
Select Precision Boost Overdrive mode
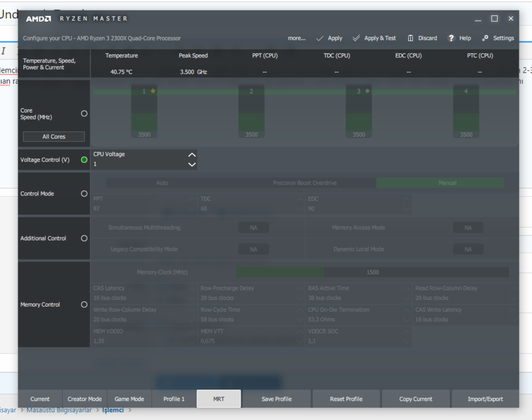point(304,183)
